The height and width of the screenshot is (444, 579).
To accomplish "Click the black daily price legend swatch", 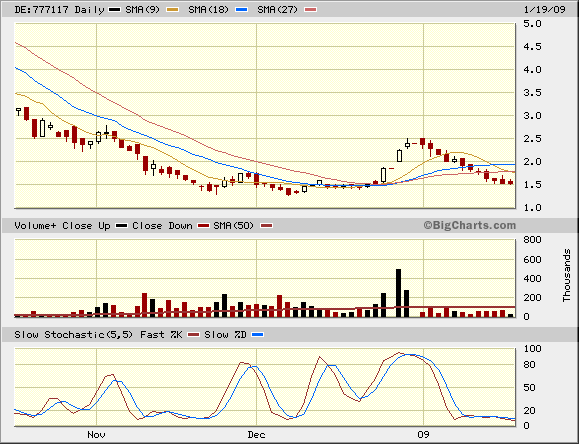I will (x=114, y=10).
